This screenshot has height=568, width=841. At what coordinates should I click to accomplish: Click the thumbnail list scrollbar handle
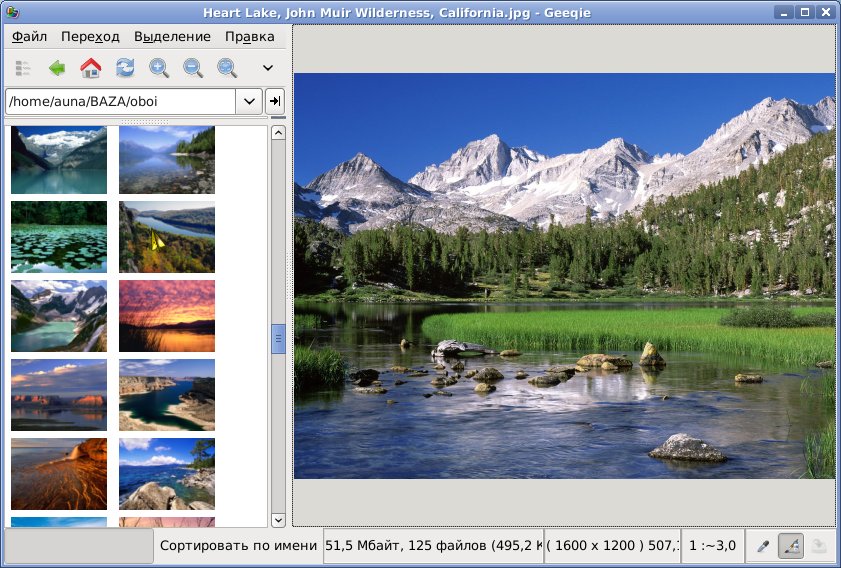(278, 338)
